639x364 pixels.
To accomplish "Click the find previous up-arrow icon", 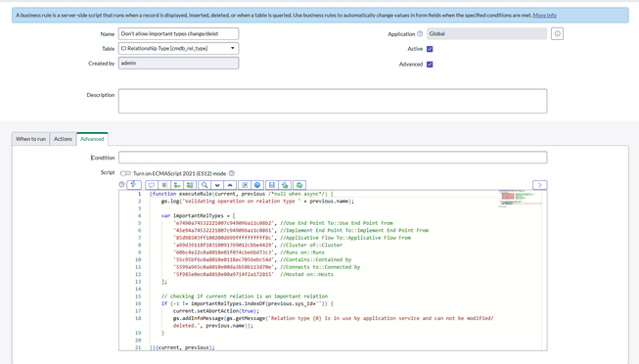I will (x=230, y=185).
